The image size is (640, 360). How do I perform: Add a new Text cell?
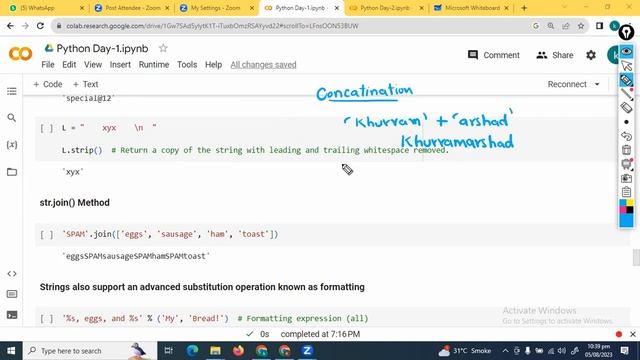[85, 84]
